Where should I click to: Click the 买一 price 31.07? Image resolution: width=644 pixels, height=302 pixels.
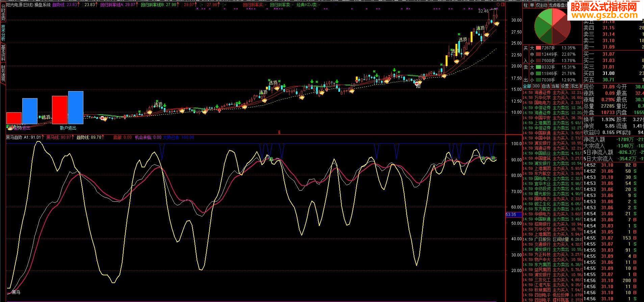[x=608, y=54]
